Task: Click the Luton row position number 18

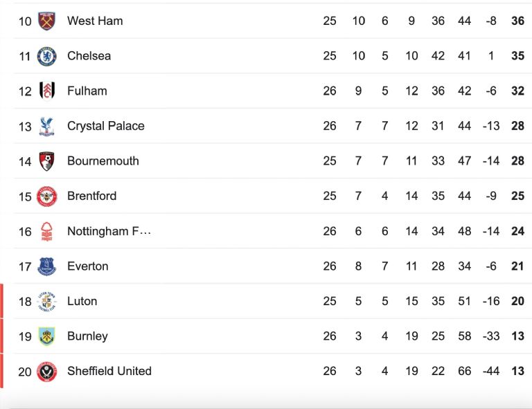Action: tap(25, 302)
